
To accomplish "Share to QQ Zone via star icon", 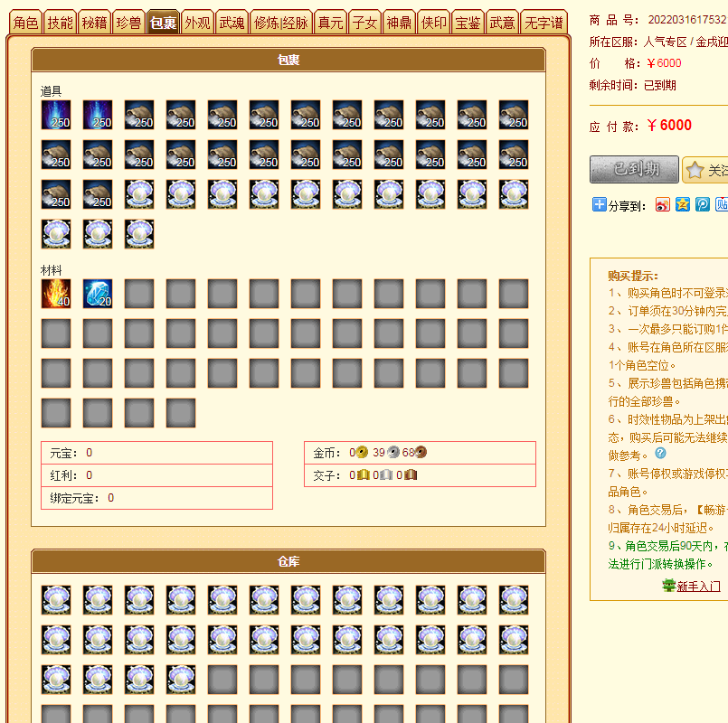I will point(683,205).
